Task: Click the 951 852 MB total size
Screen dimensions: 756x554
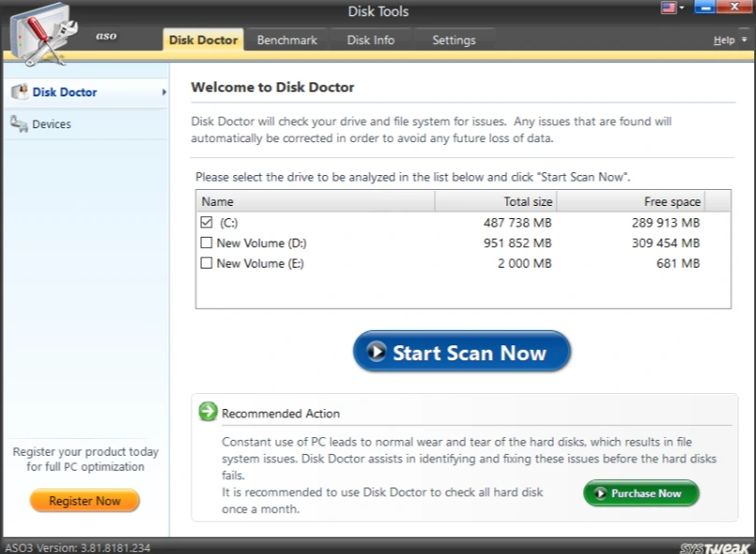Action: tap(517, 243)
